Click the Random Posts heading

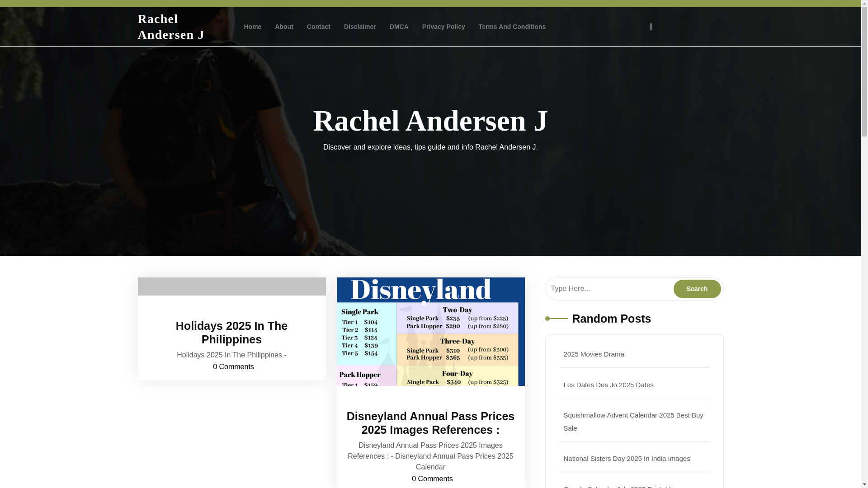coord(611,319)
